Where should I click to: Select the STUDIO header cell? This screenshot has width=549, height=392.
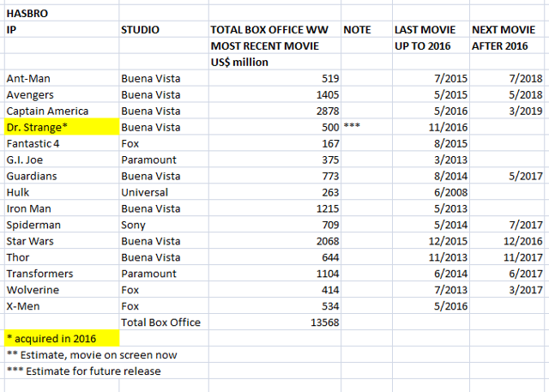pyautogui.click(x=164, y=29)
